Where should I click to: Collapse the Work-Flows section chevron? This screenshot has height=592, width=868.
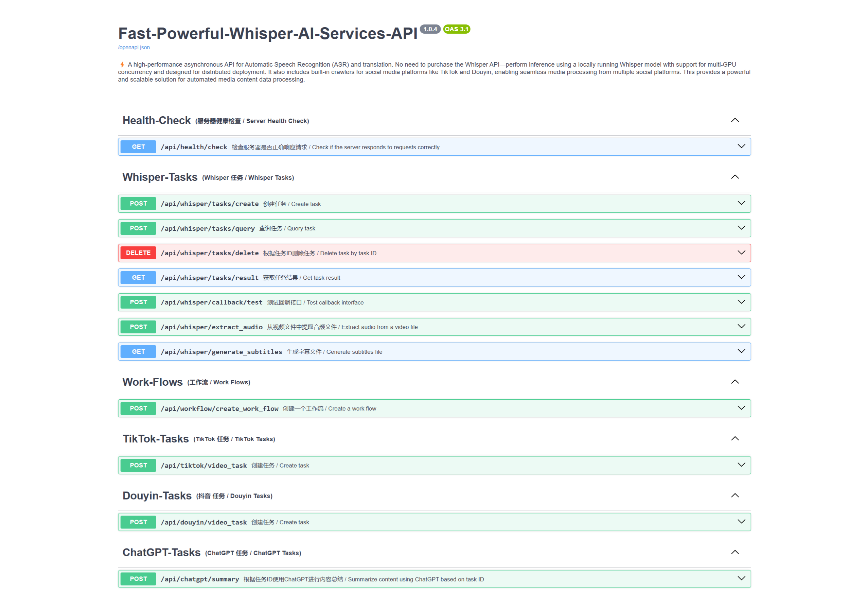pos(735,382)
